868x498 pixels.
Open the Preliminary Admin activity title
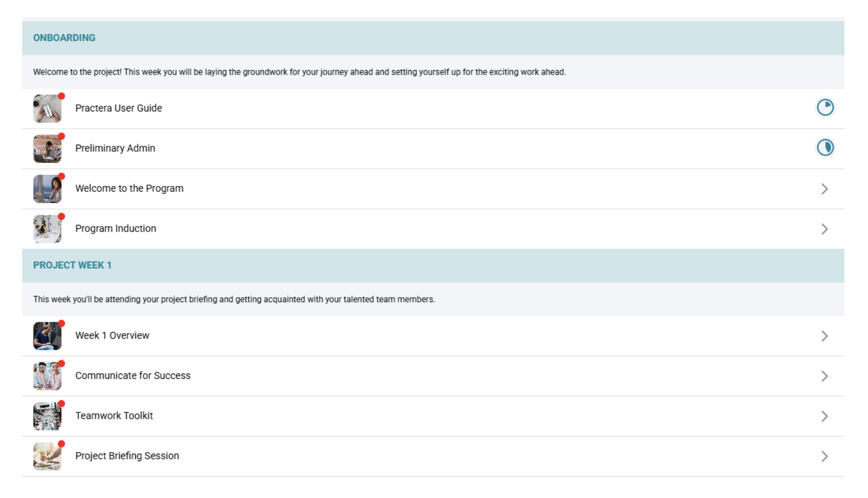coord(115,148)
